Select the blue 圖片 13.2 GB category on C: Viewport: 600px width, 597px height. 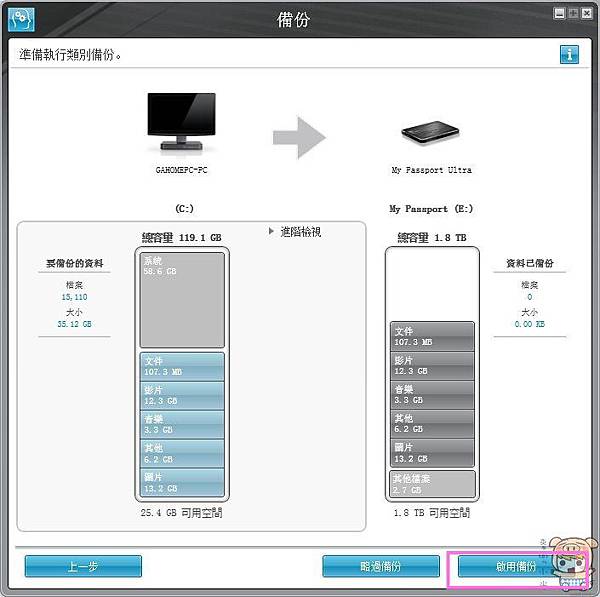(182, 483)
